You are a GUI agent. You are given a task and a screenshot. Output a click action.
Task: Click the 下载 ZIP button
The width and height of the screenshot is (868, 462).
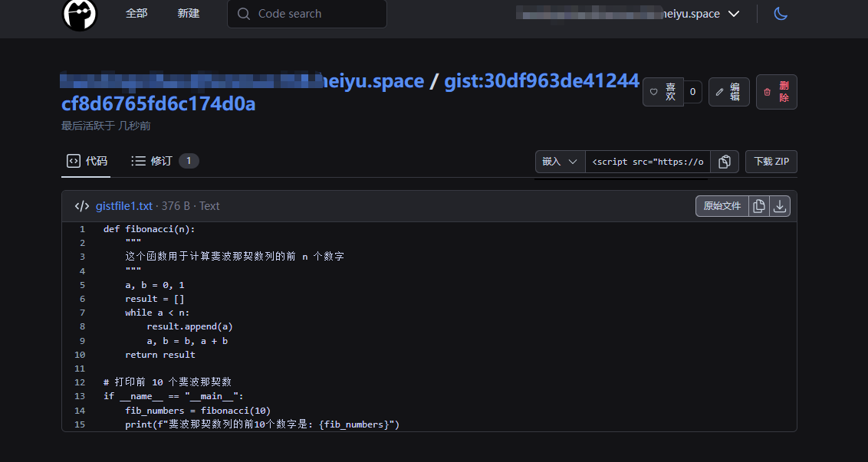click(x=771, y=162)
